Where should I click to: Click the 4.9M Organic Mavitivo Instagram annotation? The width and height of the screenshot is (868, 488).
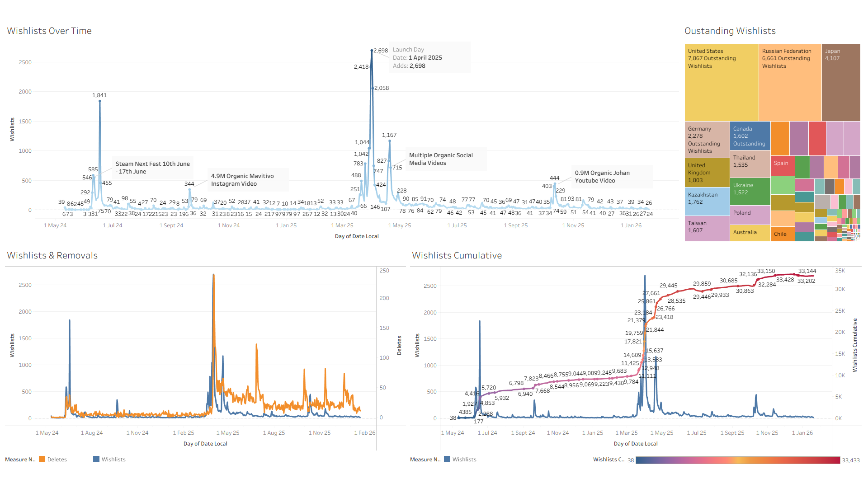pos(249,180)
